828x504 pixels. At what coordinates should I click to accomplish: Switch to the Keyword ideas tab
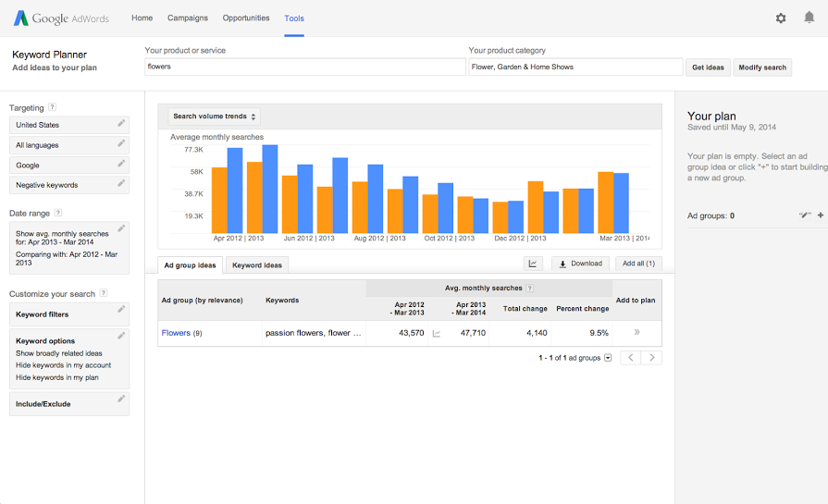[257, 265]
